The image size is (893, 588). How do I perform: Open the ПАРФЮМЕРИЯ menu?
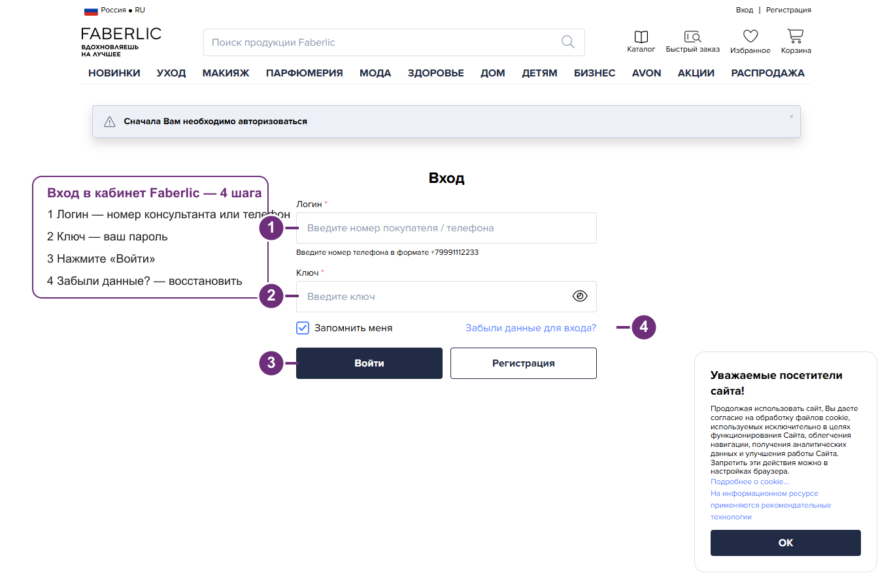305,73
